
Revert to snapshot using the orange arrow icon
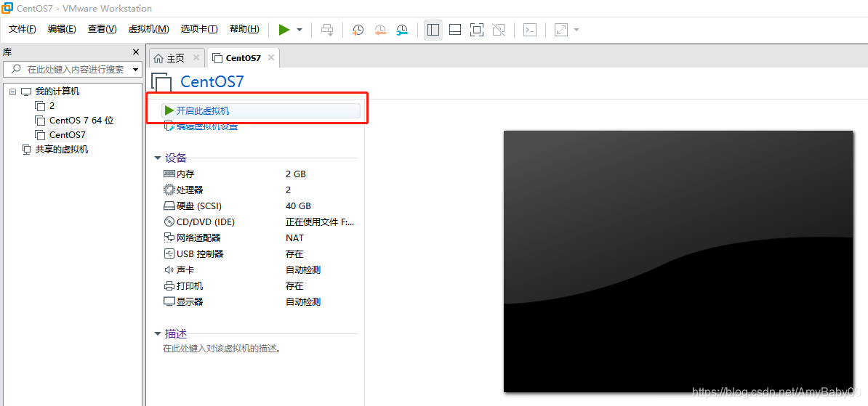pyautogui.click(x=380, y=30)
